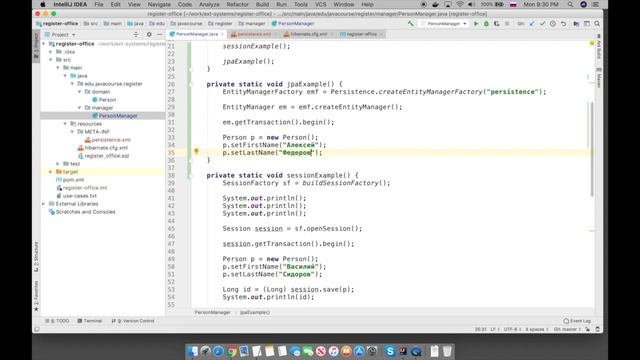Click 'jpaExample()' in the editor breadcrumb

(x=255, y=312)
